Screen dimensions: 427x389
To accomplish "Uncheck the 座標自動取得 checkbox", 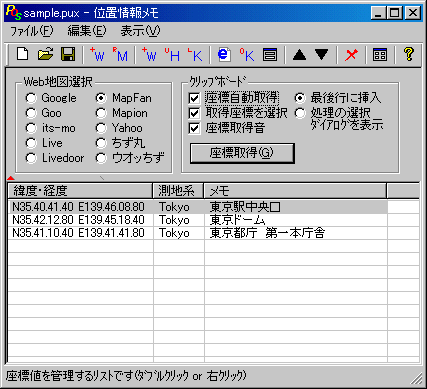I will click(x=194, y=98).
